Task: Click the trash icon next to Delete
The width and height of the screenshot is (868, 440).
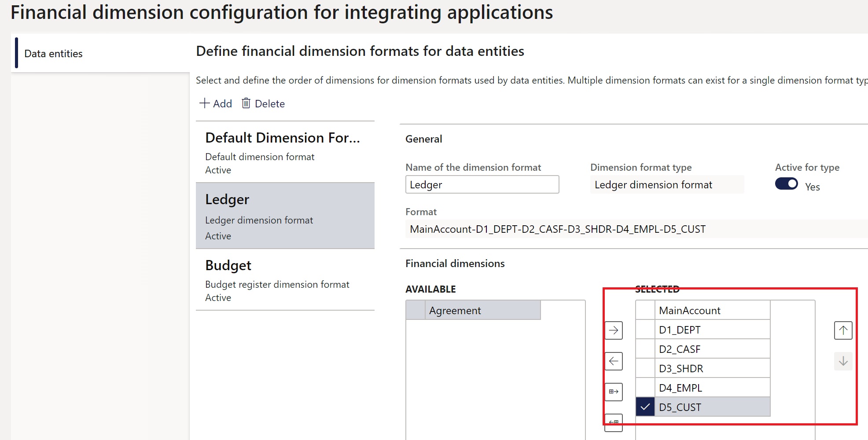Action: click(x=246, y=103)
